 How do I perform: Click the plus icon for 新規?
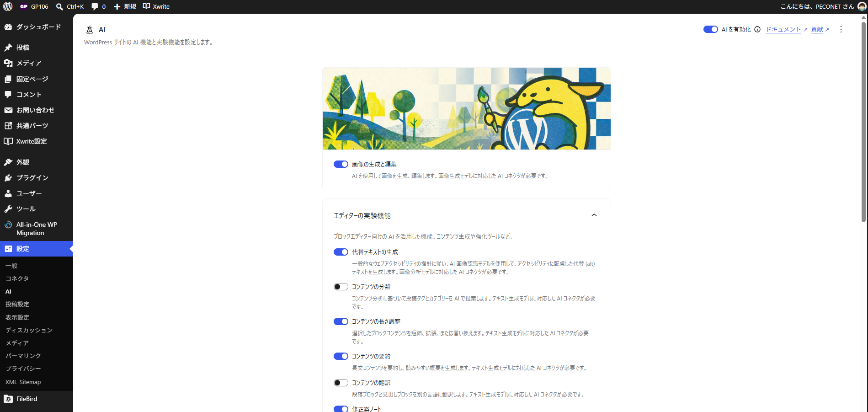tap(117, 6)
